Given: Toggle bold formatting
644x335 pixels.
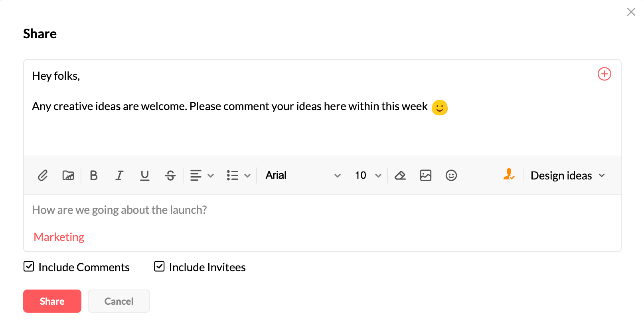Looking at the screenshot, I should (x=94, y=175).
